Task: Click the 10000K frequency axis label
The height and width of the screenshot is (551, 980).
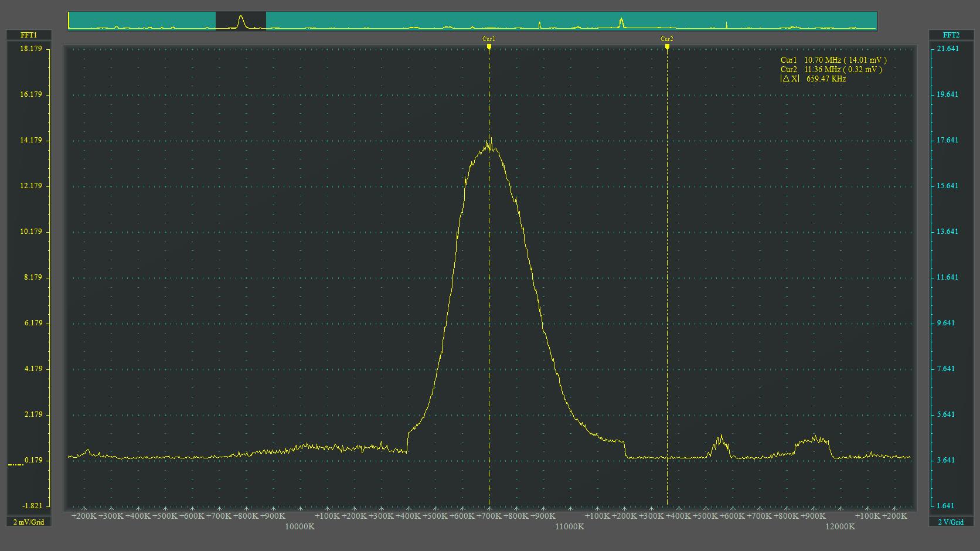Action: [300, 526]
